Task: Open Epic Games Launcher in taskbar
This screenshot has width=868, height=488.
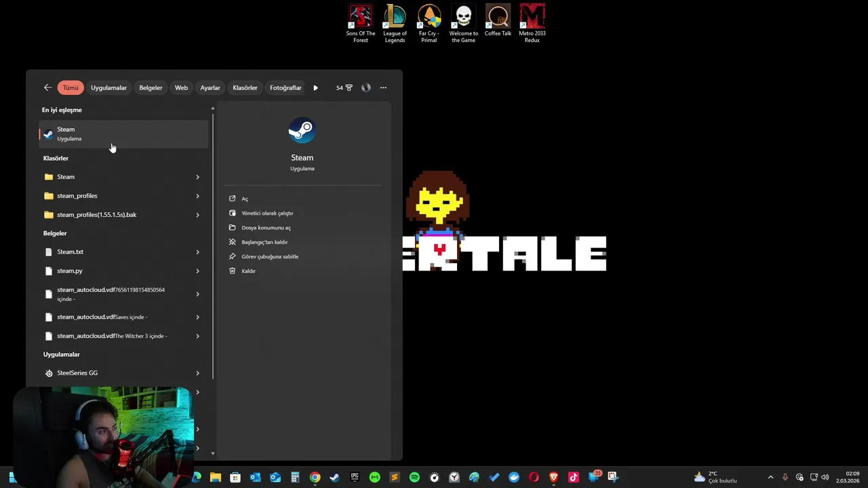Action: coord(355,477)
